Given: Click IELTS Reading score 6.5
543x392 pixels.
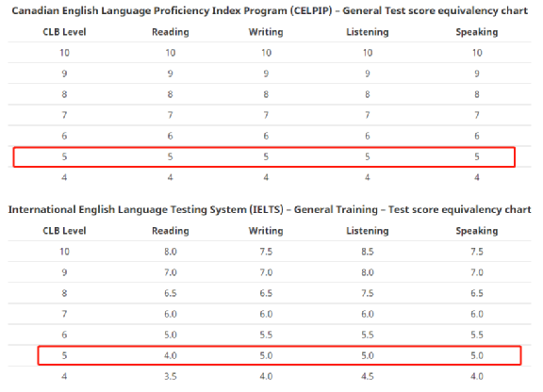Looking at the screenshot, I should 171,293.
